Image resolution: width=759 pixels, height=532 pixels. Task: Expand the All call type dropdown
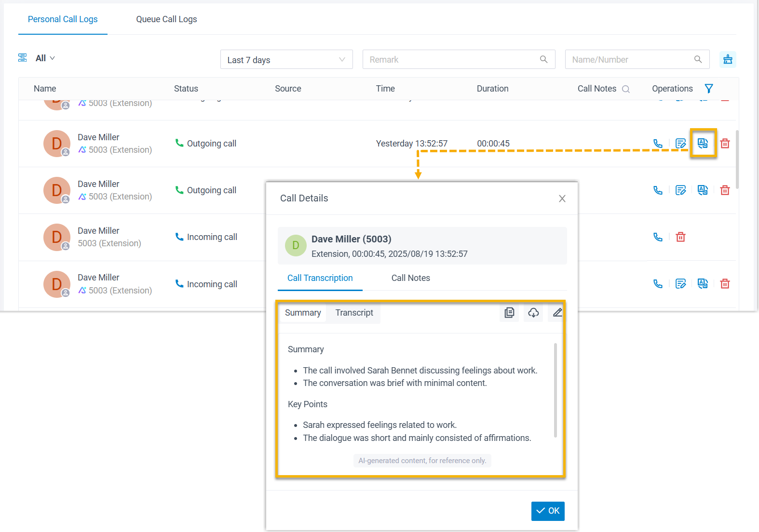pyautogui.click(x=45, y=58)
